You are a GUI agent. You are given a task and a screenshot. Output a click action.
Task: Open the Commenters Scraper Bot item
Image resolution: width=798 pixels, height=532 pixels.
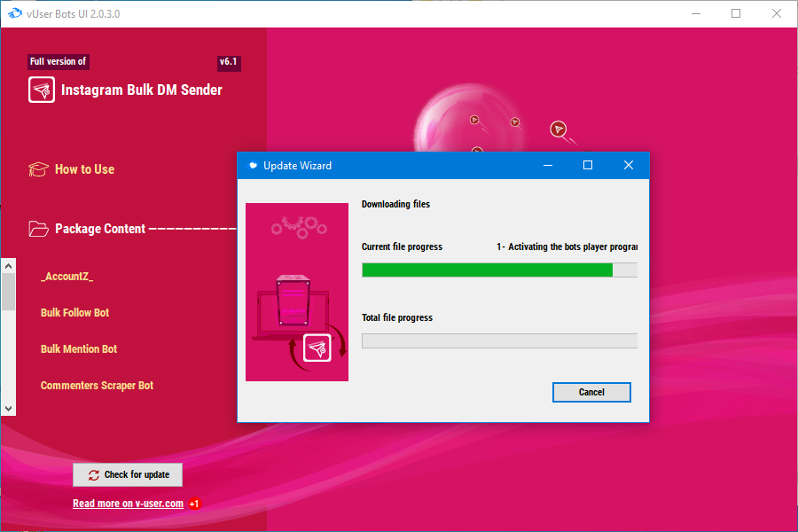(x=97, y=386)
